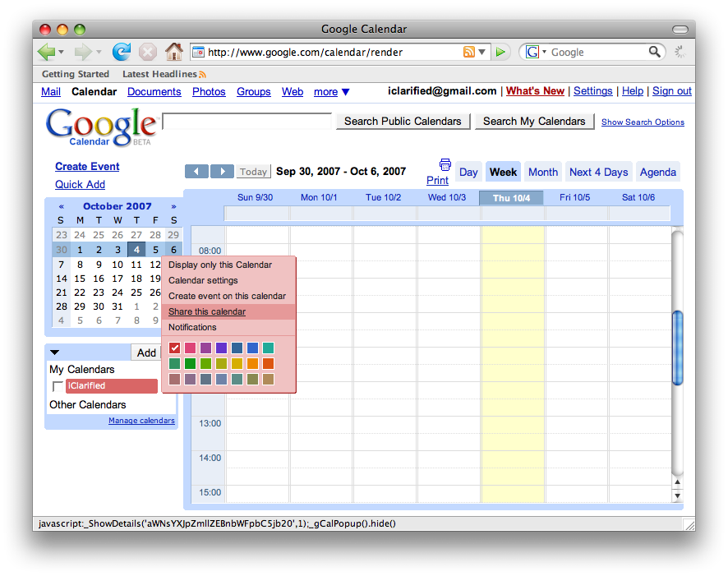Click the Create Event link
The width and height of the screenshot is (728, 576).
tap(87, 166)
